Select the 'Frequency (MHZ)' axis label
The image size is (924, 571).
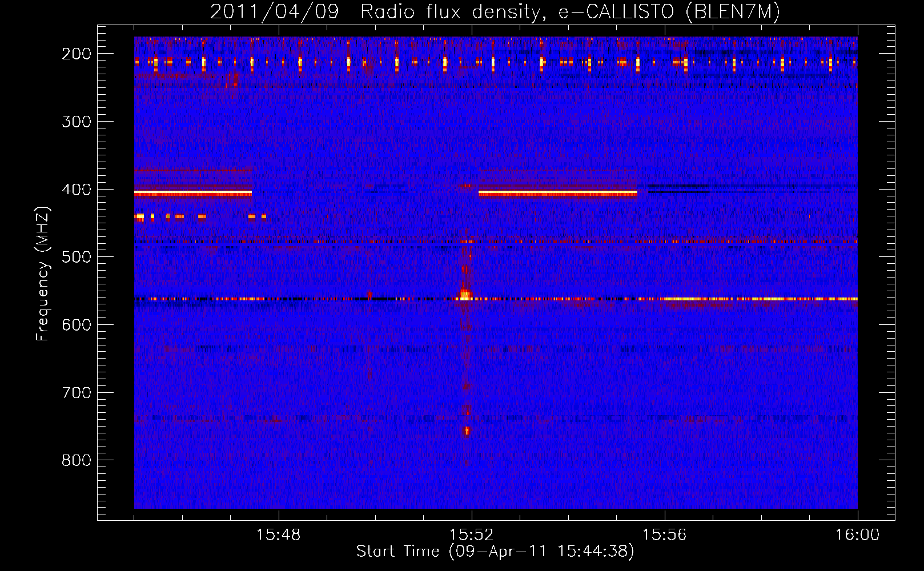pyautogui.click(x=43, y=274)
